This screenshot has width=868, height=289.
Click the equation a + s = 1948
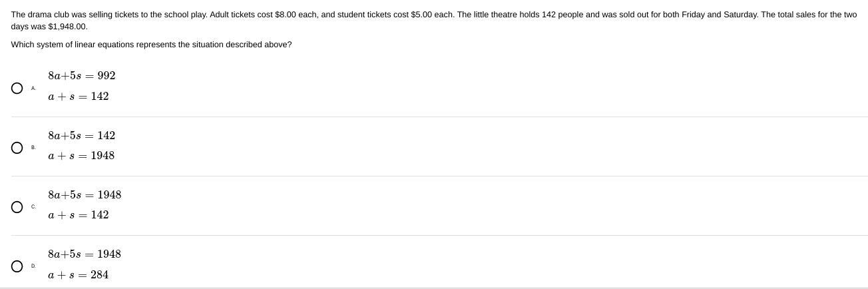click(x=81, y=156)
